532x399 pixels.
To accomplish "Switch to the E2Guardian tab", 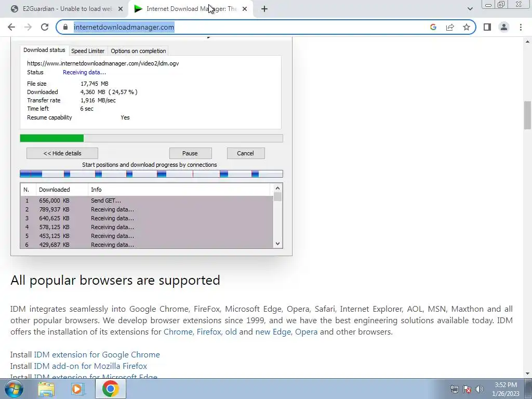I will pos(67,9).
